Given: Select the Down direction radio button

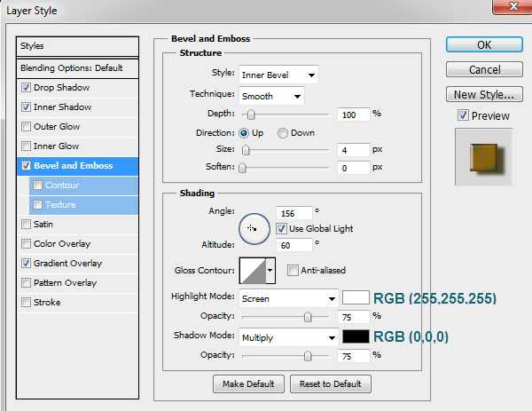Looking at the screenshot, I should [284, 133].
